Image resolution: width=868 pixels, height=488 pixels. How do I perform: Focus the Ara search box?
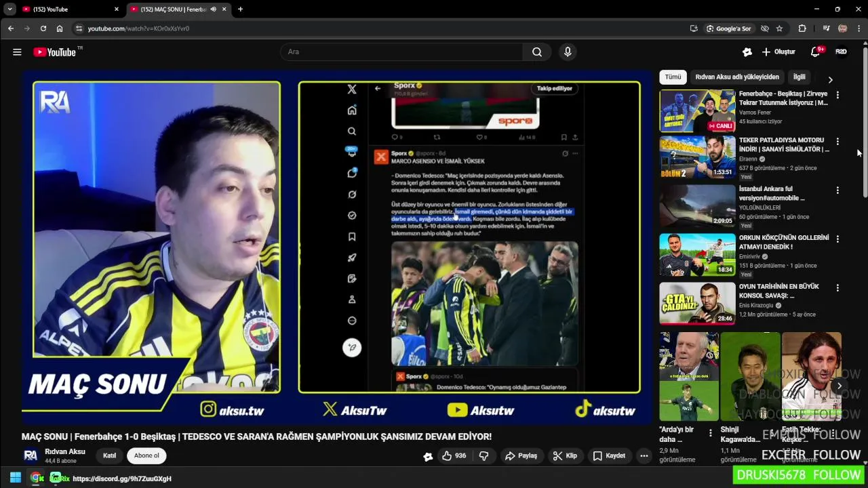pyautogui.click(x=401, y=52)
